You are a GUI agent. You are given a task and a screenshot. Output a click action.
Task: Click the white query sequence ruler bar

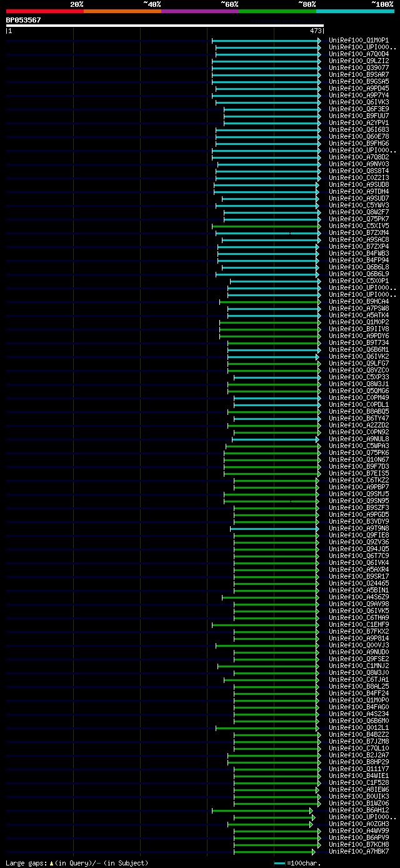point(164,26)
